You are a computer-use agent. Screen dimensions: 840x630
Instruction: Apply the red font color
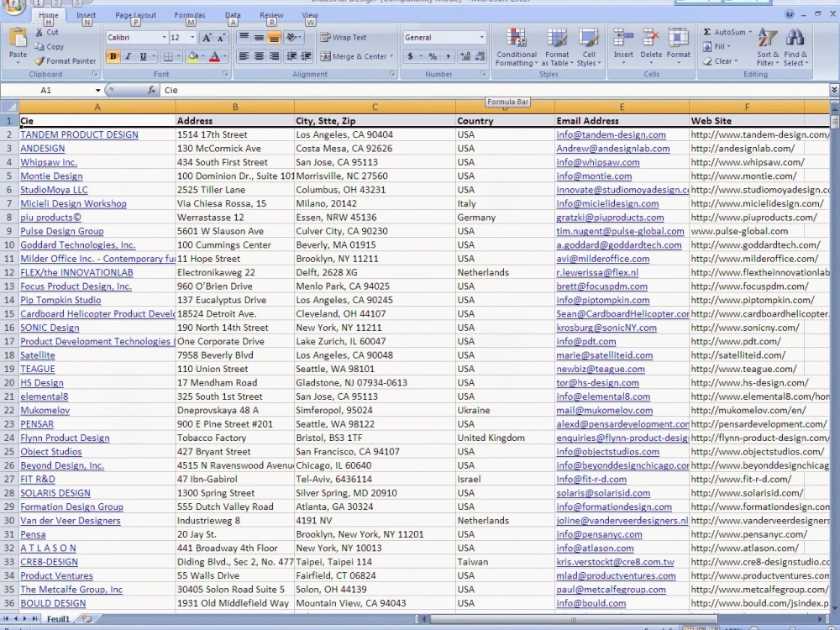215,56
